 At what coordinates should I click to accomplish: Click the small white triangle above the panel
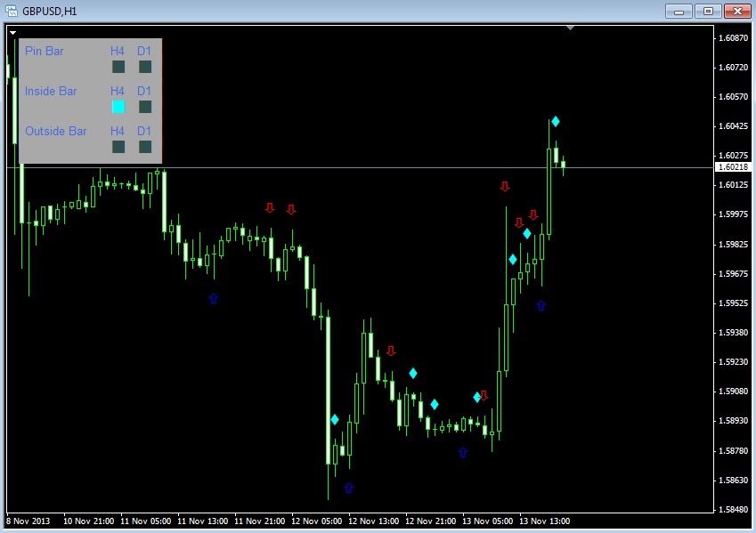click(x=13, y=33)
